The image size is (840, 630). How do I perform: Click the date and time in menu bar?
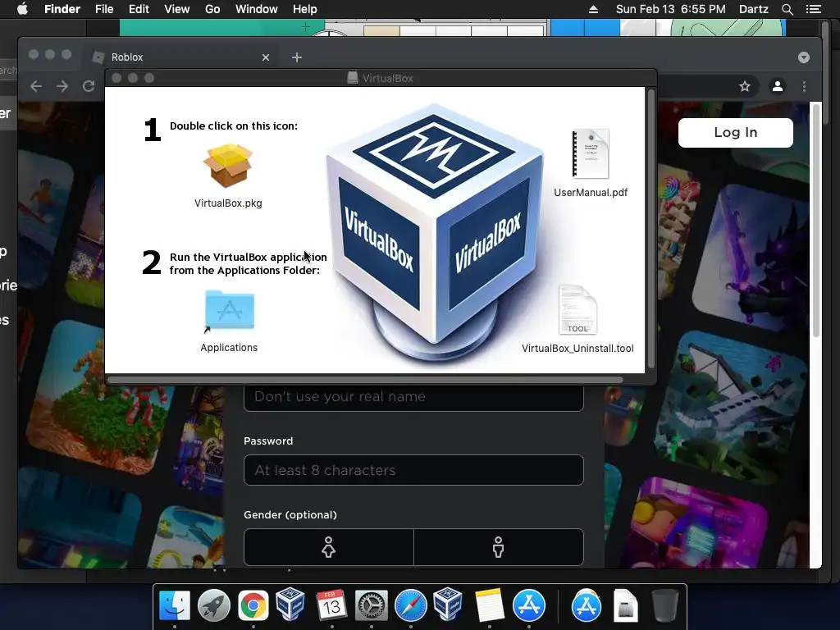pos(671,9)
